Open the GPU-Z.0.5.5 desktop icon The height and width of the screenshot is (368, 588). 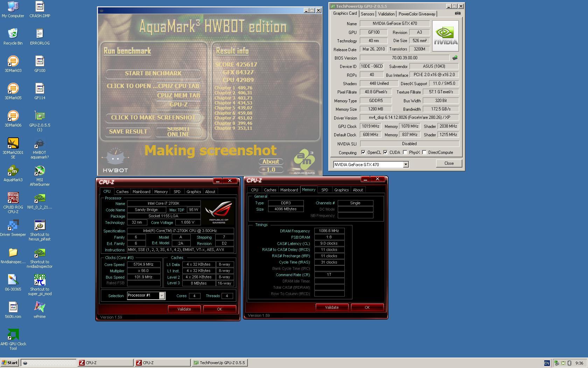(40, 121)
